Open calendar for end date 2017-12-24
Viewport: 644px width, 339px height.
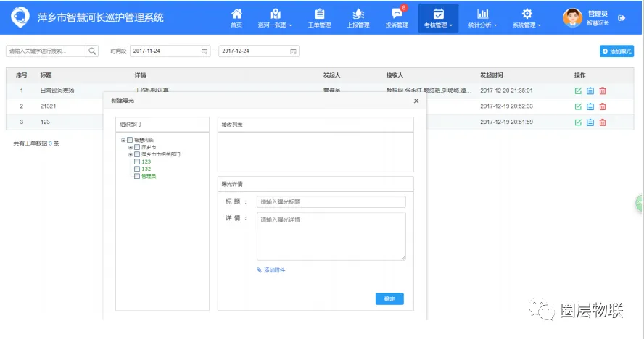pyautogui.click(x=293, y=51)
